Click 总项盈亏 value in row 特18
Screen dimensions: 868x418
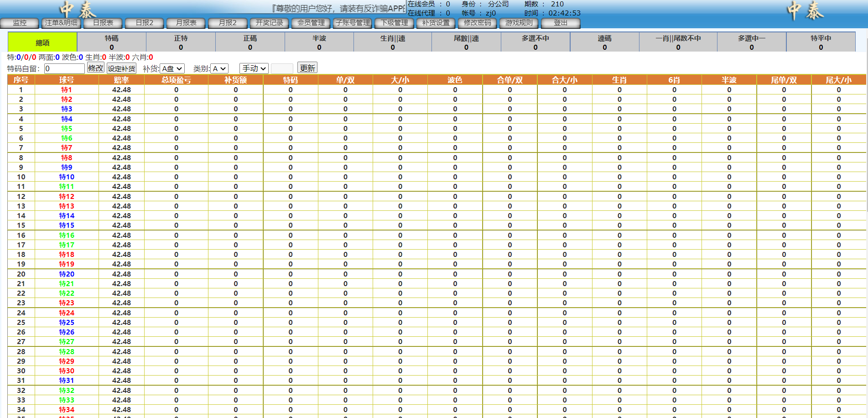tap(176, 255)
